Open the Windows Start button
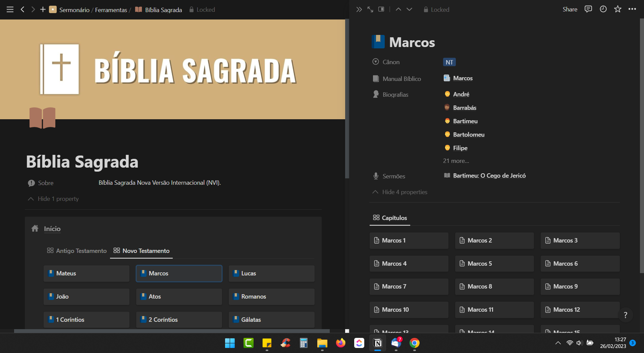 (230, 343)
